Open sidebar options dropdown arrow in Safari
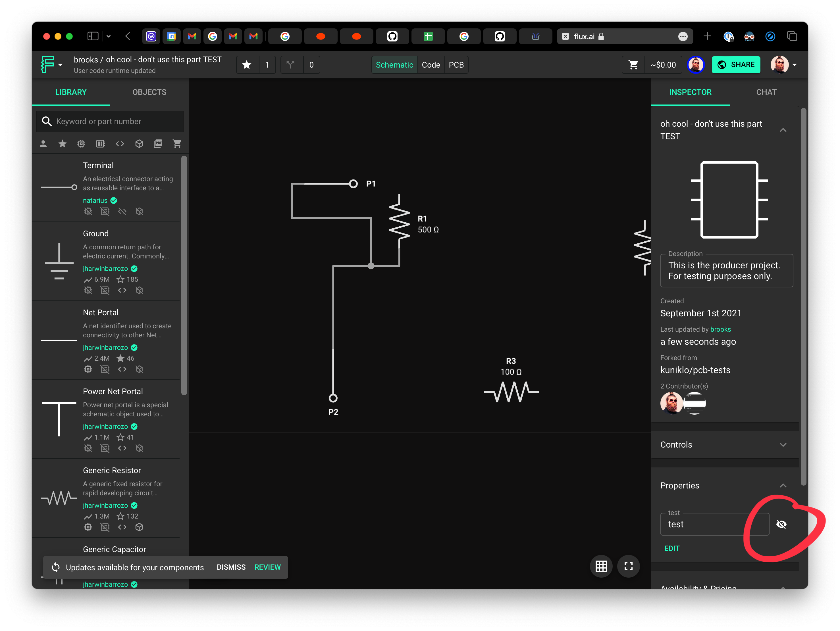Image resolution: width=840 pixels, height=631 pixels. [x=109, y=36]
